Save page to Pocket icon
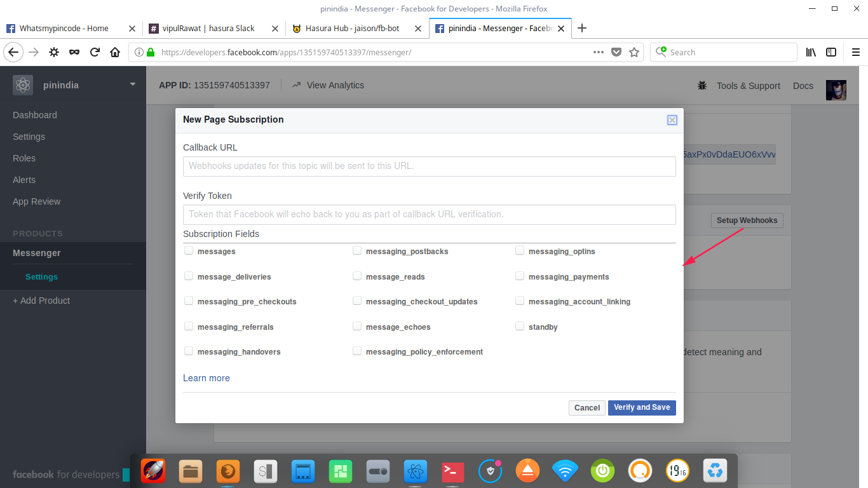Viewport: 868px width, 488px height. pos(616,52)
